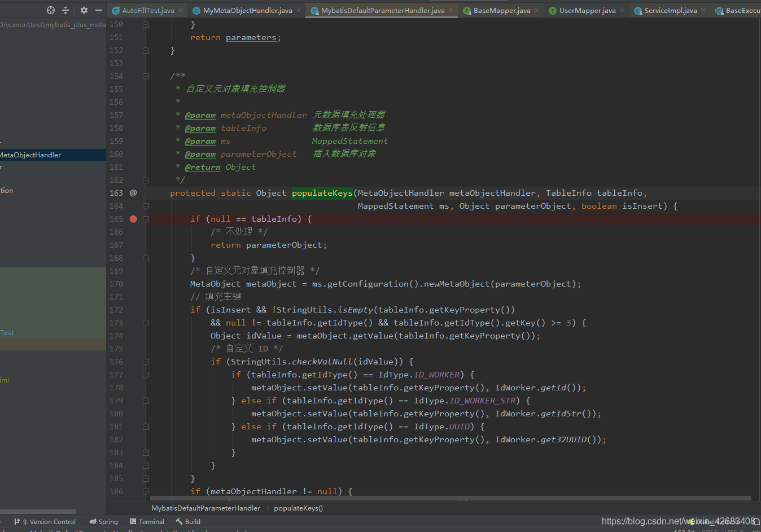Click the highlighted populateKeys method name
This screenshot has height=532, width=761.
click(x=322, y=193)
